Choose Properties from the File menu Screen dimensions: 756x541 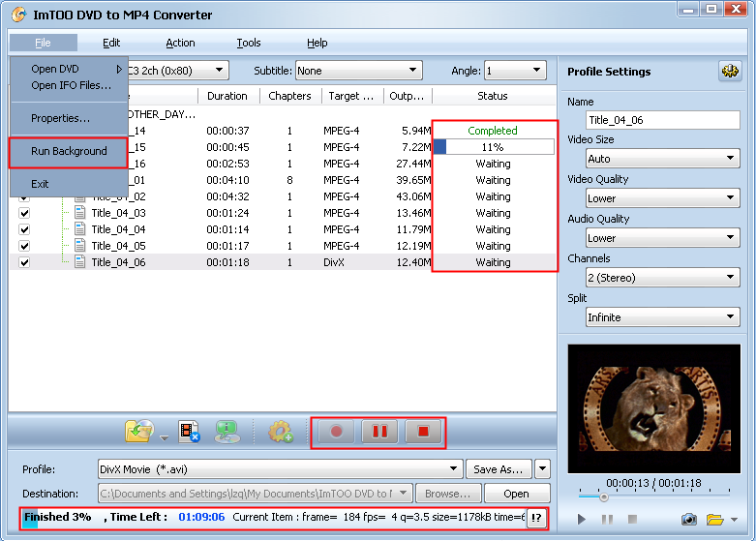point(69,118)
